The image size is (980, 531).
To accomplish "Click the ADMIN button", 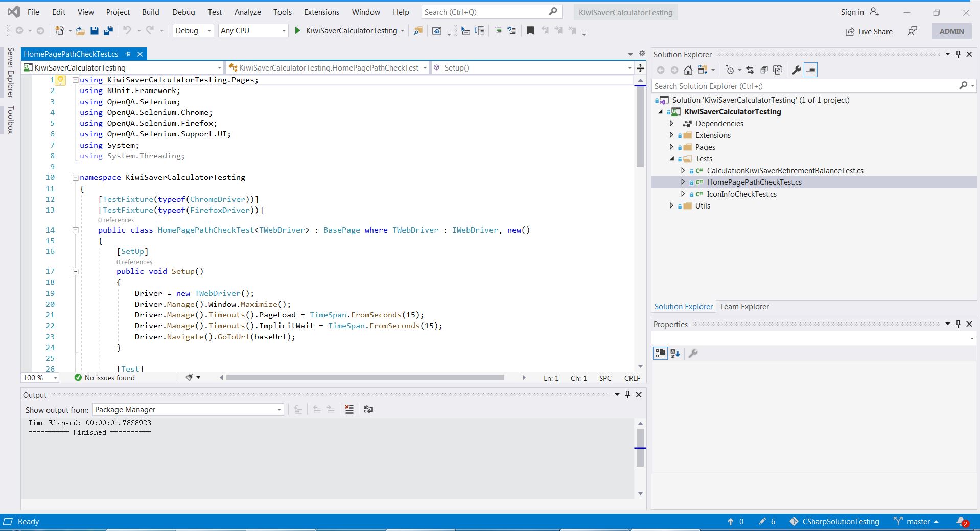I will pyautogui.click(x=952, y=31).
